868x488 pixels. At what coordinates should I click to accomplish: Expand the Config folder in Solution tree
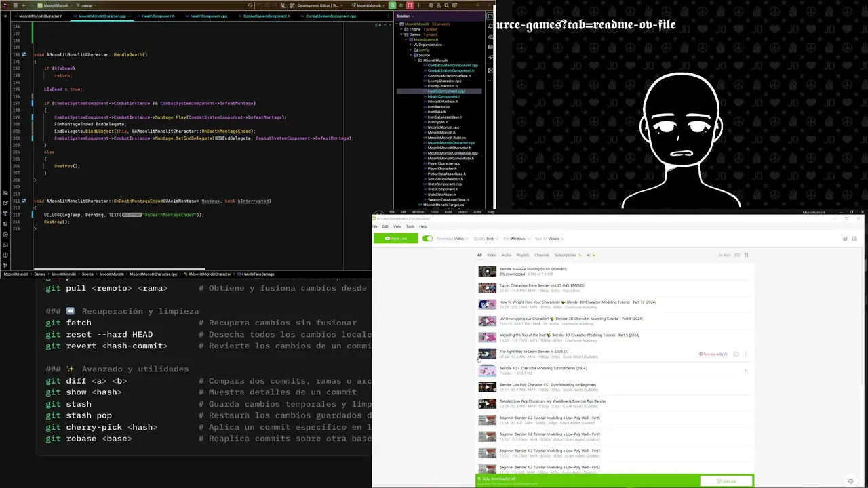[410, 50]
